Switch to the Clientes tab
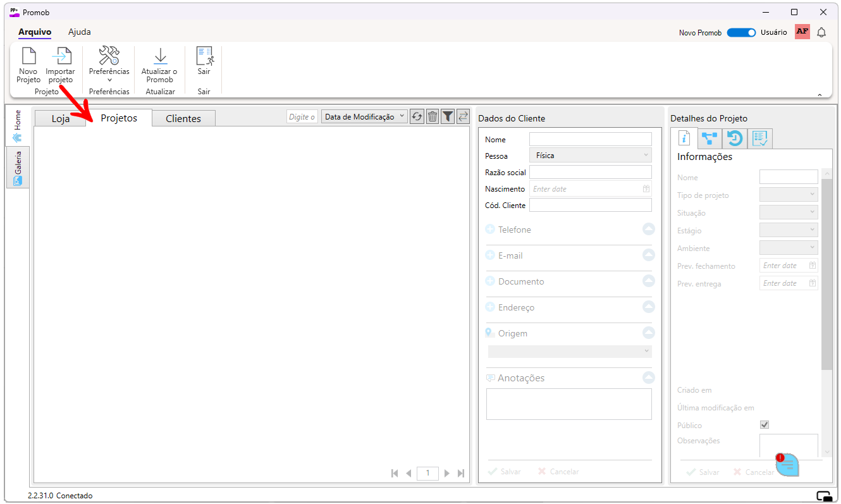The height and width of the screenshot is (504, 841). [x=183, y=118]
